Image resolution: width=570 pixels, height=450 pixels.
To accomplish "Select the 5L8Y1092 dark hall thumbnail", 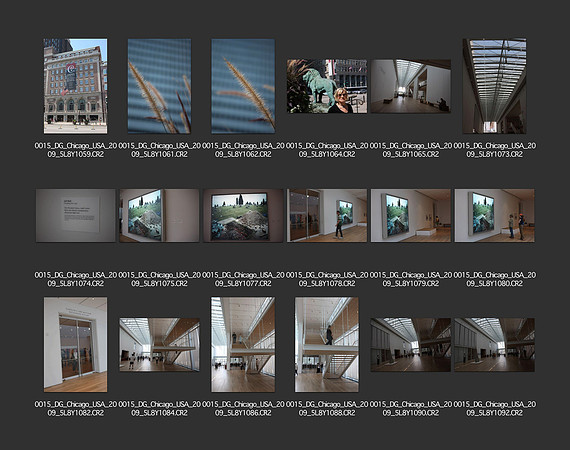I will click(494, 345).
